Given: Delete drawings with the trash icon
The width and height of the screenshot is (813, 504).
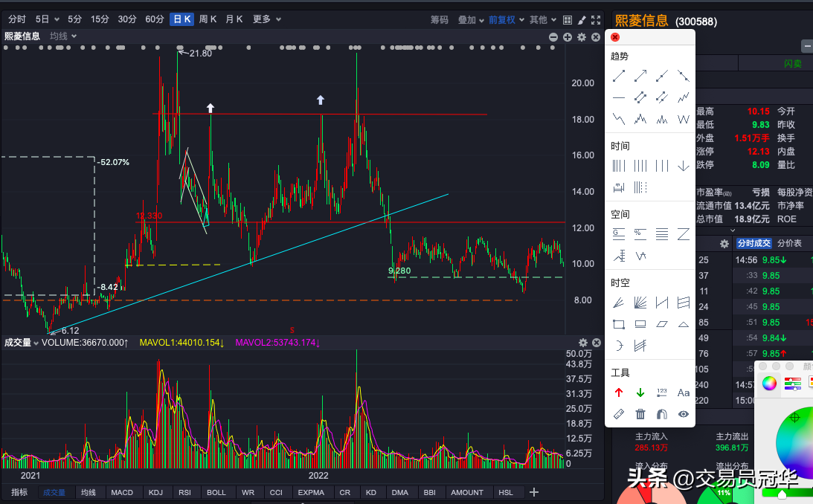Looking at the screenshot, I should (640, 414).
